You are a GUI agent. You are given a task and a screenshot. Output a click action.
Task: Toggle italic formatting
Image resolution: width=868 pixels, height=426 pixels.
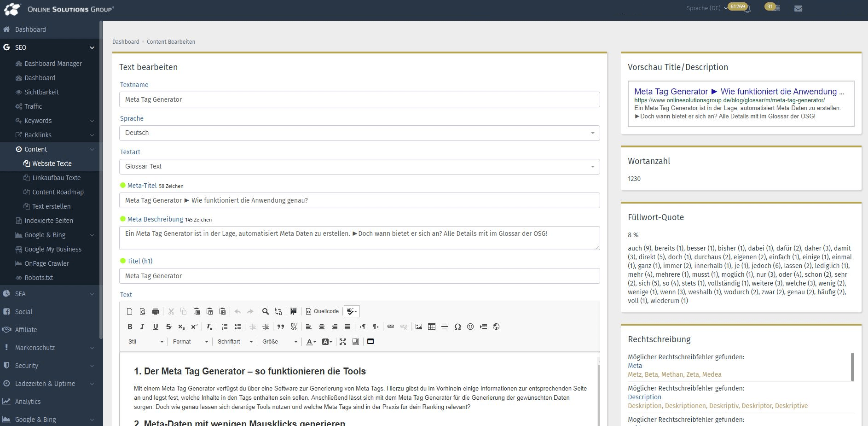point(143,327)
